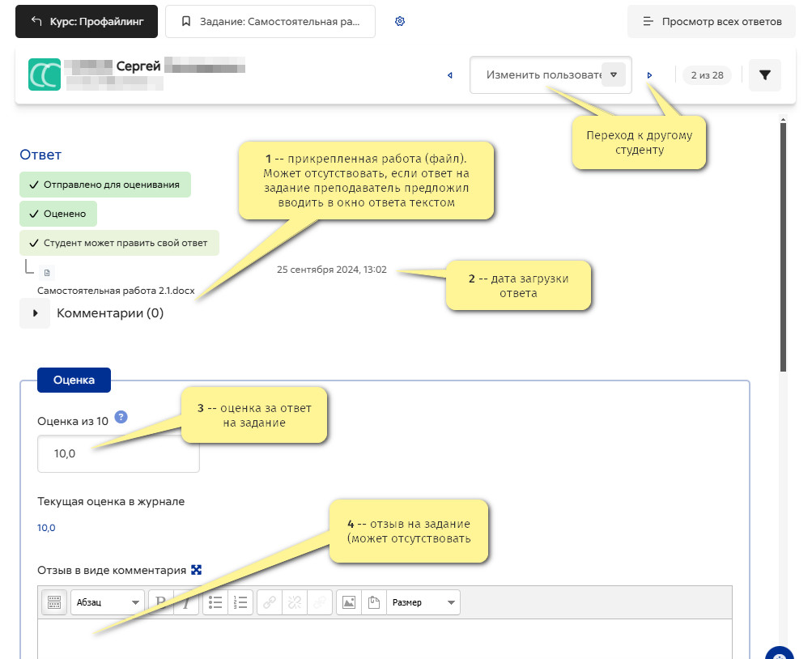This screenshot has height=659, width=812.
Task: Open the Абзац paragraph style dropdown
Action: [x=107, y=602]
